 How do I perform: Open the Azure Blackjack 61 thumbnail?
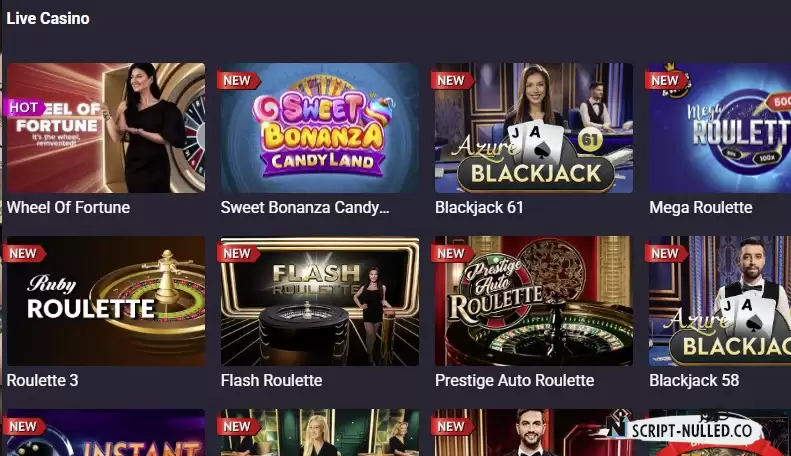(534, 128)
